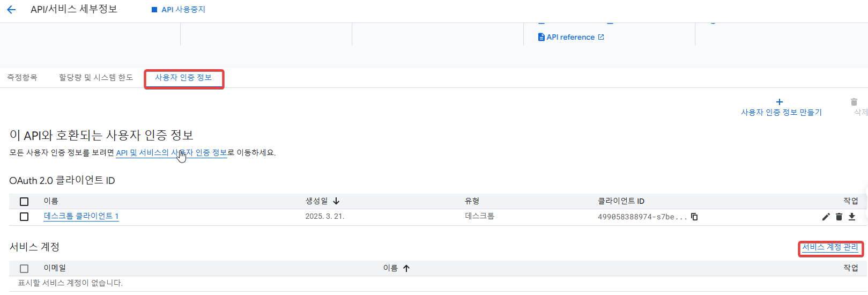Click the 표시할 서비스 계정이 없습니다 message
Screen dimensions: 868x295
(x=70, y=283)
